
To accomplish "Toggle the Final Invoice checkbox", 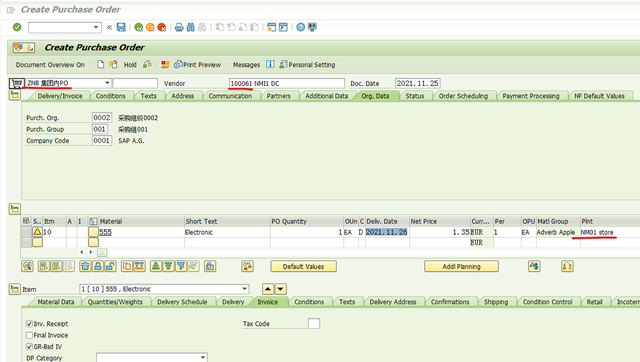I will pyautogui.click(x=29, y=335).
